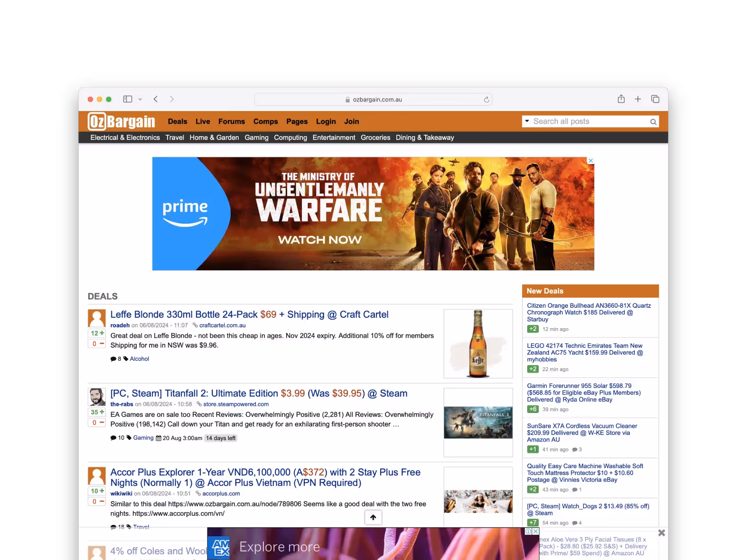Select Home & Garden category
The image size is (747, 560).
tap(214, 138)
